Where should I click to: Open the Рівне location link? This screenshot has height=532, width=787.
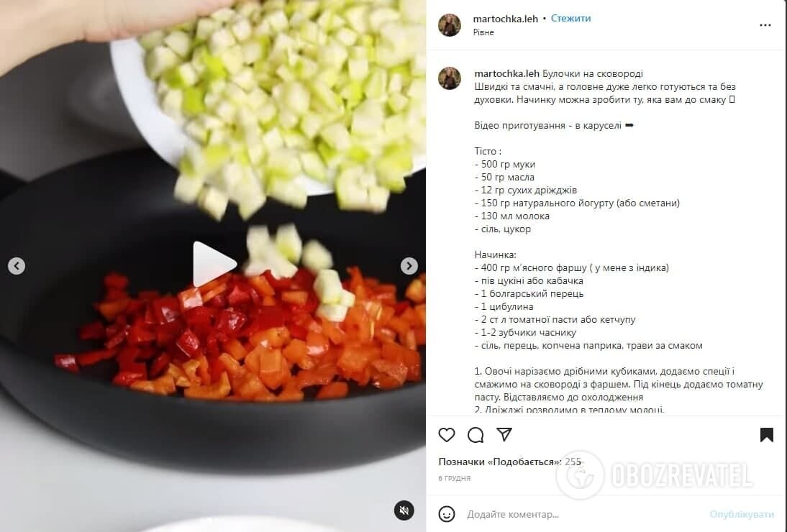[x=483, y=32]
